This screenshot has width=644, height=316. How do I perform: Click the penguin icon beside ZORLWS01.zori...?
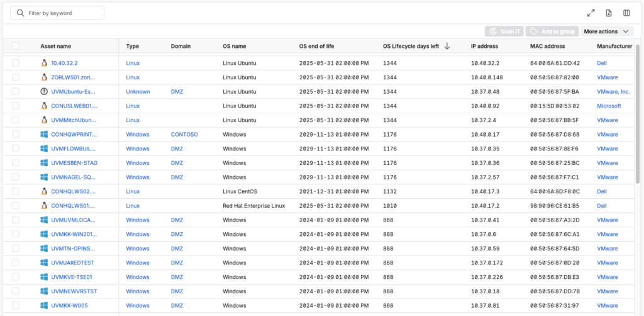click(x=44, y=77)
